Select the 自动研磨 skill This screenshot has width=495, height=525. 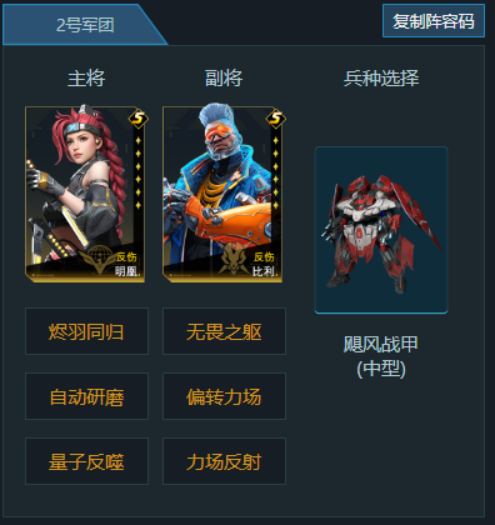pos(87,396)
